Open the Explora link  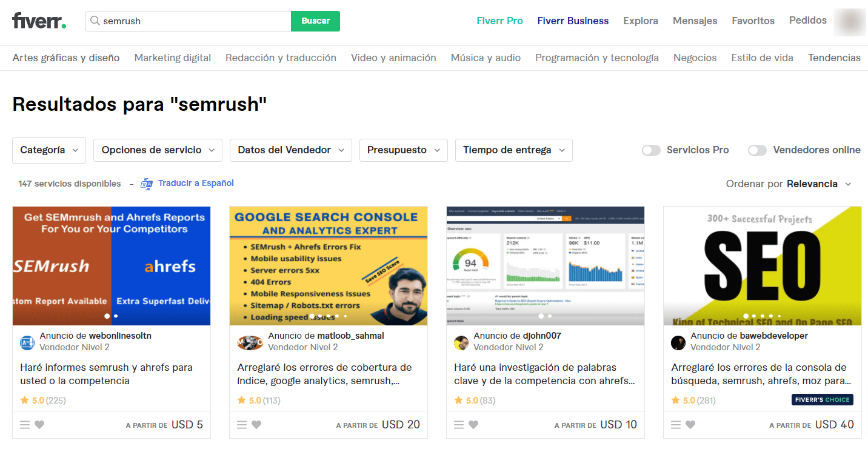tap(641, 21)
